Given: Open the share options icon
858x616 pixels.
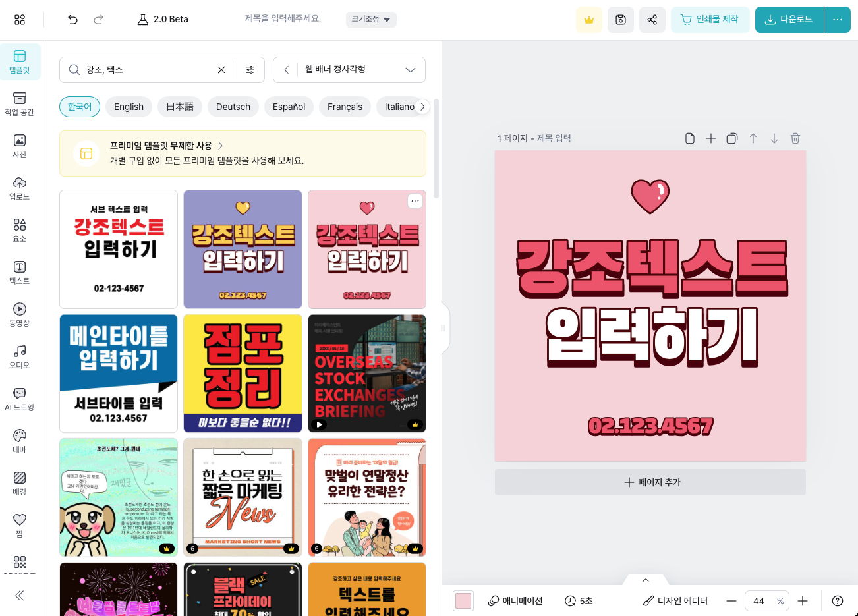Looking at the screenshot, I should click(652, 20).
